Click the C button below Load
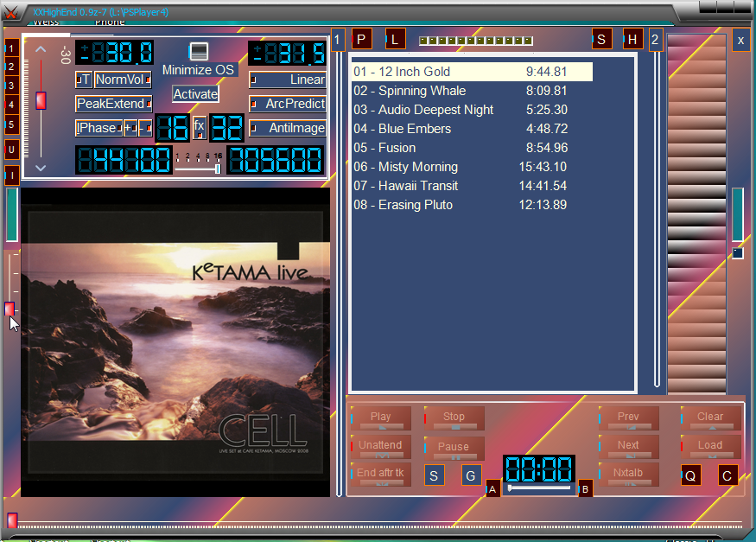 727,476
